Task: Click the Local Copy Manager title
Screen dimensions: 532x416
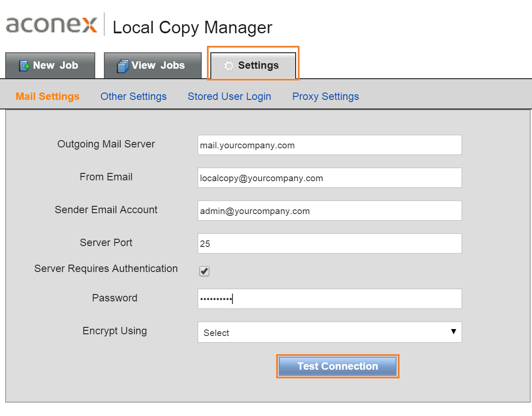Action: 193,28
